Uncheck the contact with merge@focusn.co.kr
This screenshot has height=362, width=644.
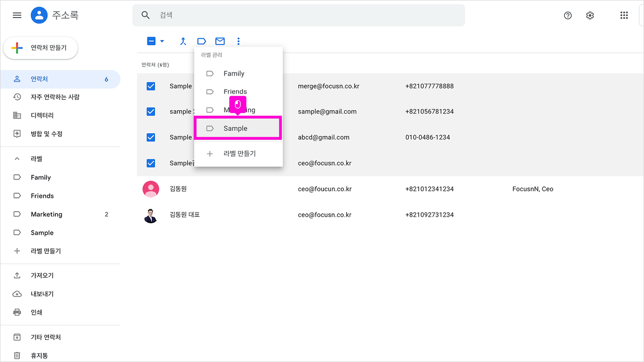click(151, 86)
